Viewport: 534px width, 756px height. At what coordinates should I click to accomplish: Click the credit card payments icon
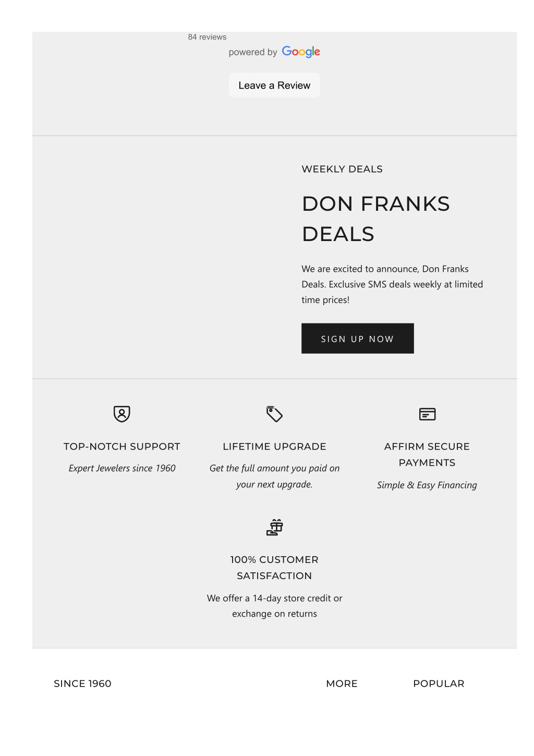click(427, 414)
